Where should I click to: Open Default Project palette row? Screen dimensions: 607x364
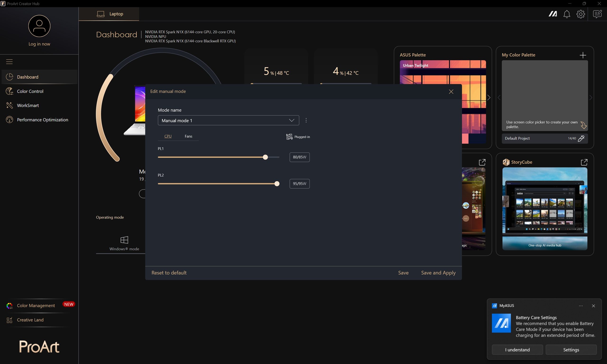tap(545, 138)
